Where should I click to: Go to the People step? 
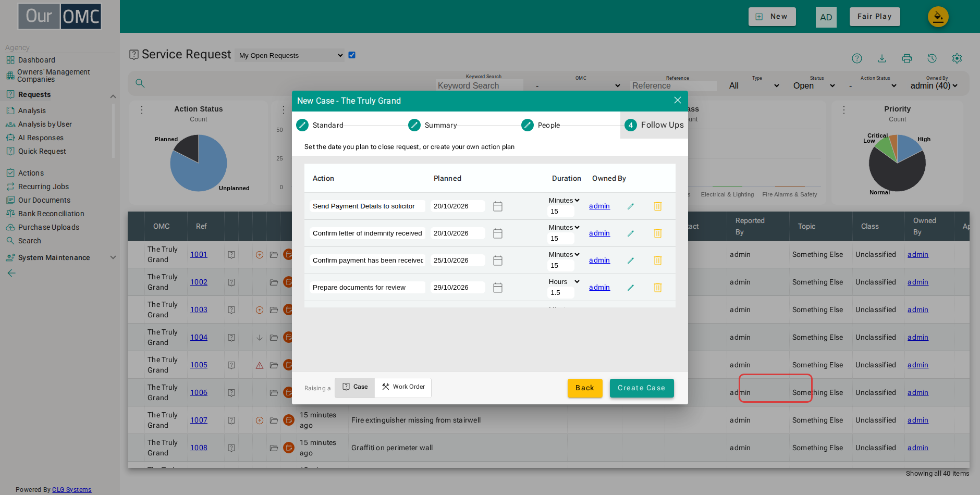541,125
